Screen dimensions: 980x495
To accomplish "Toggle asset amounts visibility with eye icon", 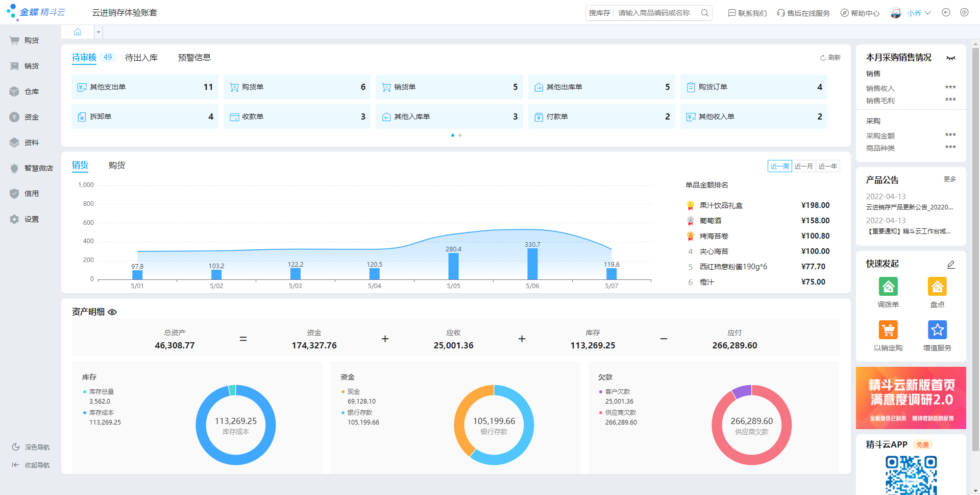I will (112, 312).
